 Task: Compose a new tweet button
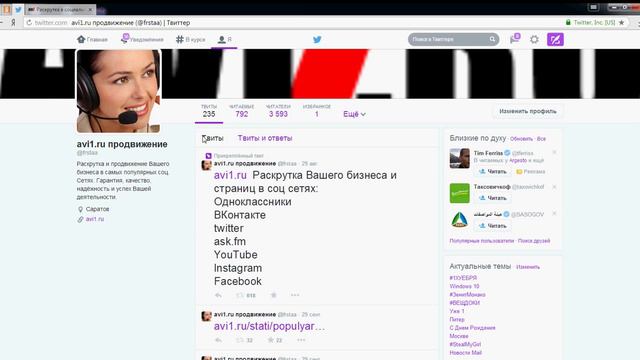click(555, 40)
